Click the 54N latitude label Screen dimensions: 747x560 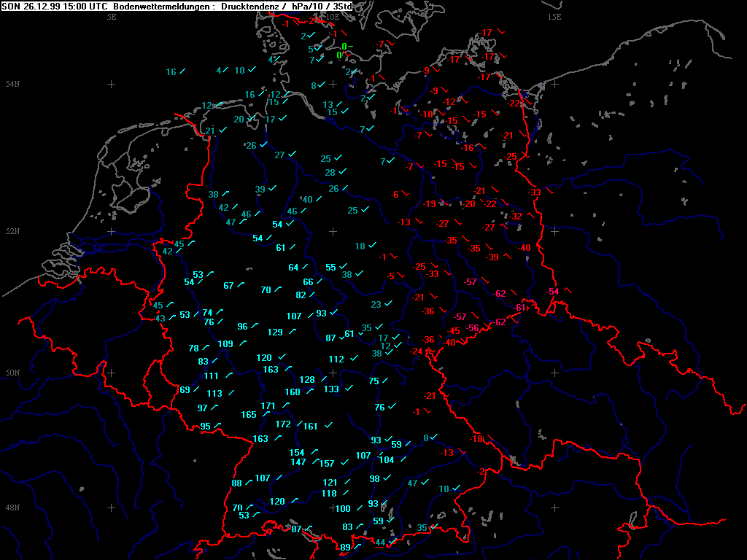point(11,85)
